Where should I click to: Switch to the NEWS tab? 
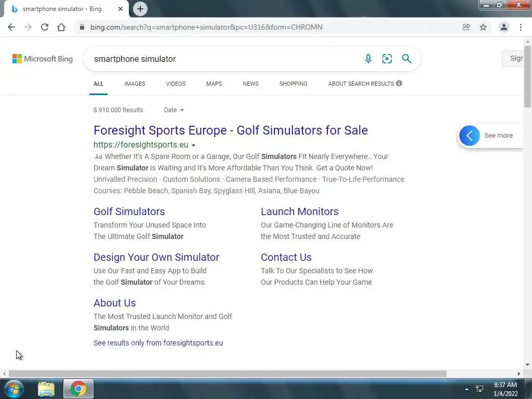coord(251,84)
